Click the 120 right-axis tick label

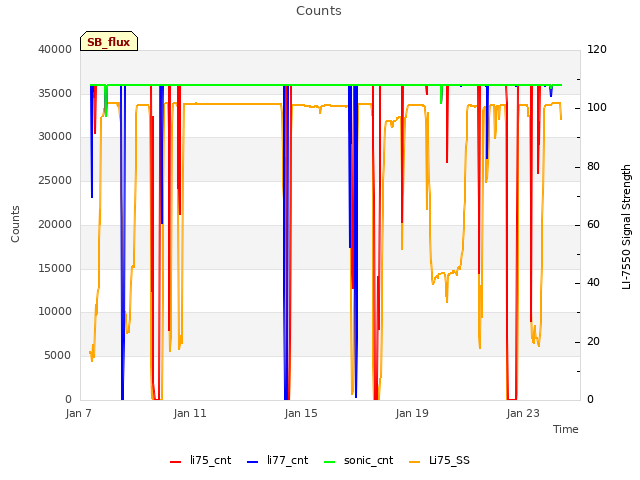click(597, 49)
